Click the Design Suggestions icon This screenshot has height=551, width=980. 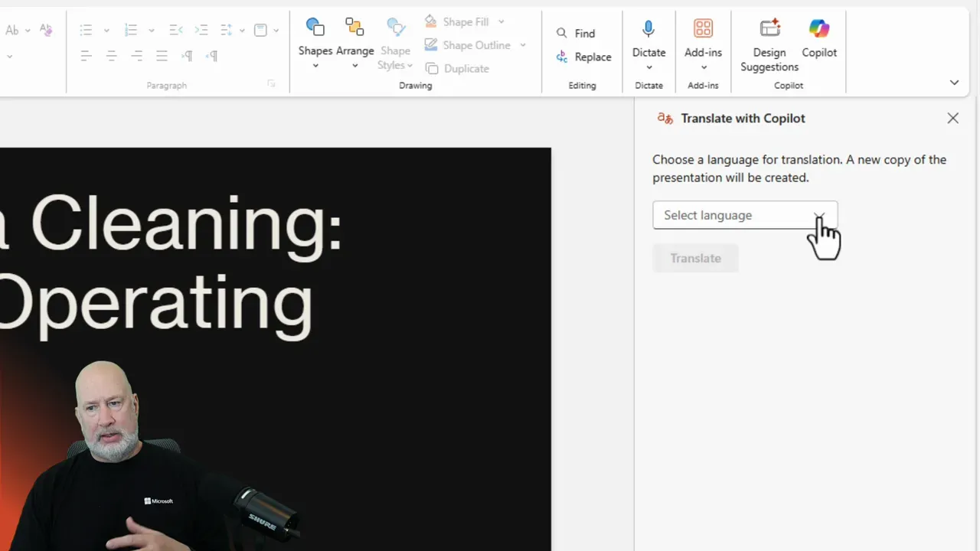pyautogui.click(x=769, y=28)
